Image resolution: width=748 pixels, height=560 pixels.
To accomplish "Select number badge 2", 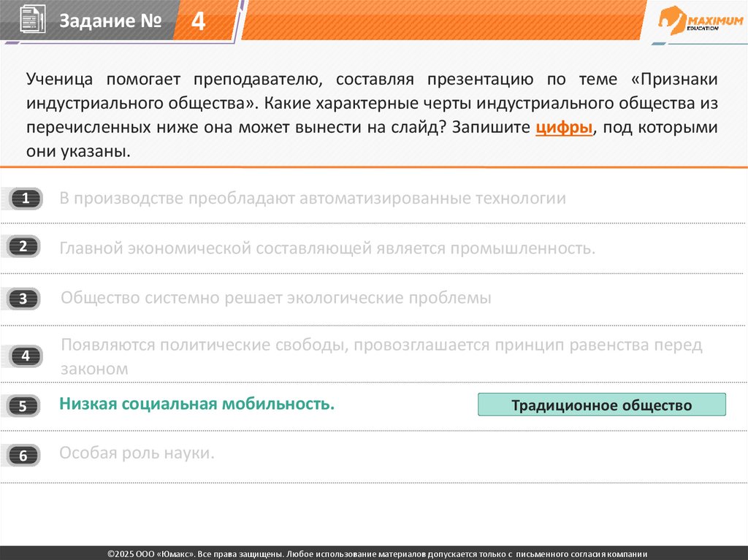I will pos(23,247).
